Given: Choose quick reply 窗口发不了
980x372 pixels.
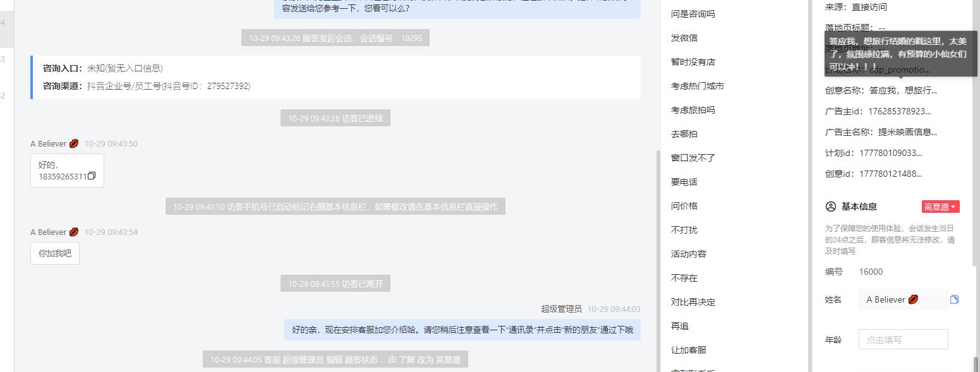Looking at the screenshot, I should [x=693, y=158].
